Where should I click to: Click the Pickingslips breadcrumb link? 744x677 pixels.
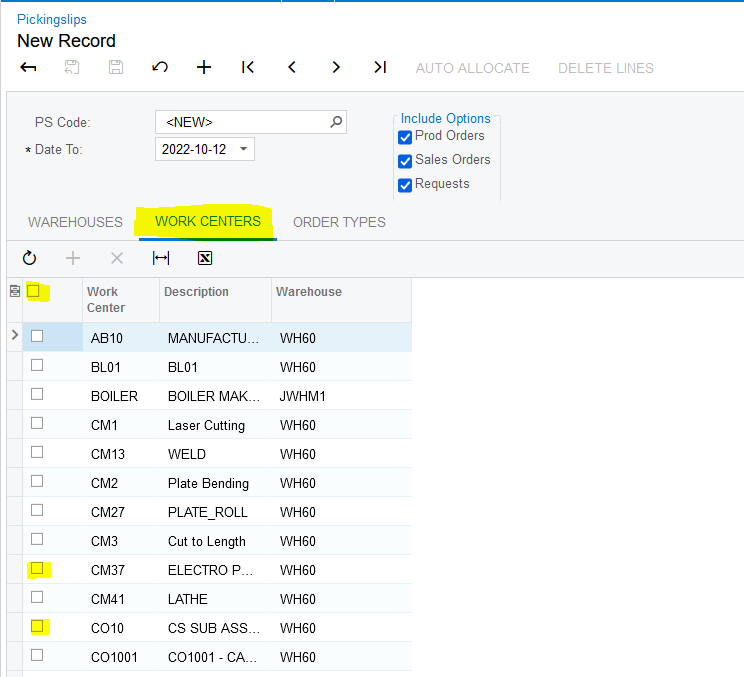(x=51, y=19)
